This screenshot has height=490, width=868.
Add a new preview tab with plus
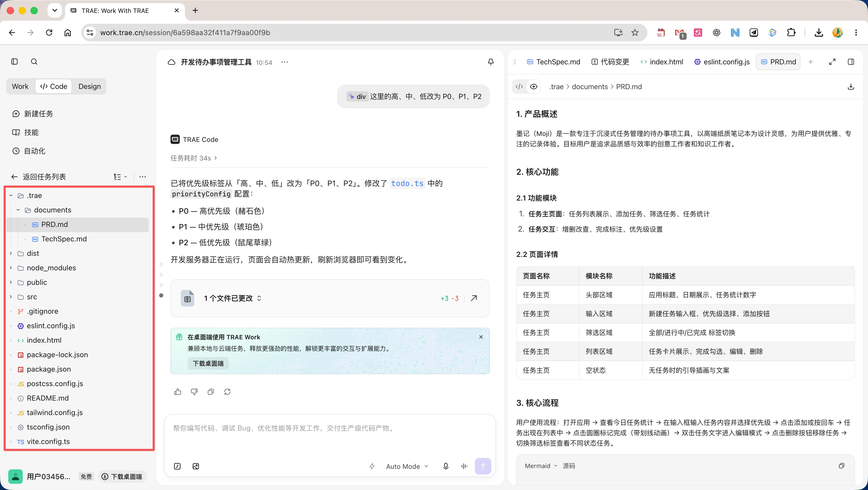(811, 62)
